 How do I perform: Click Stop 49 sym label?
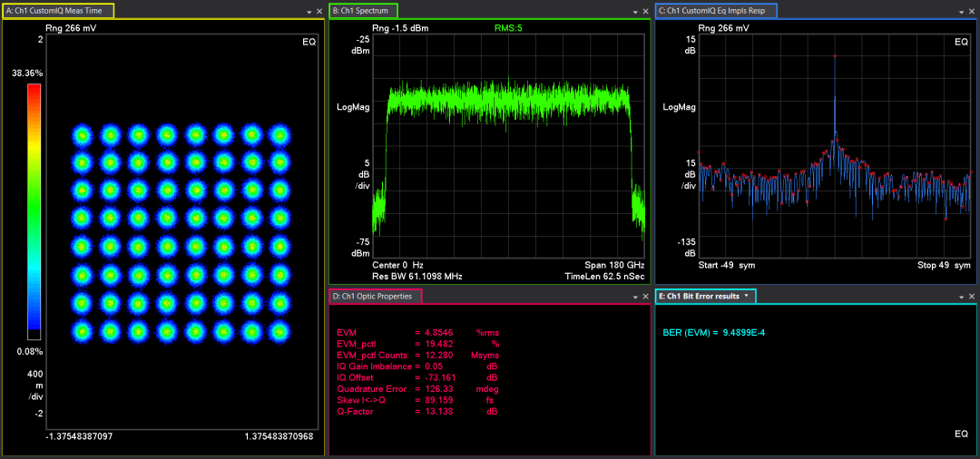point(945,265)
